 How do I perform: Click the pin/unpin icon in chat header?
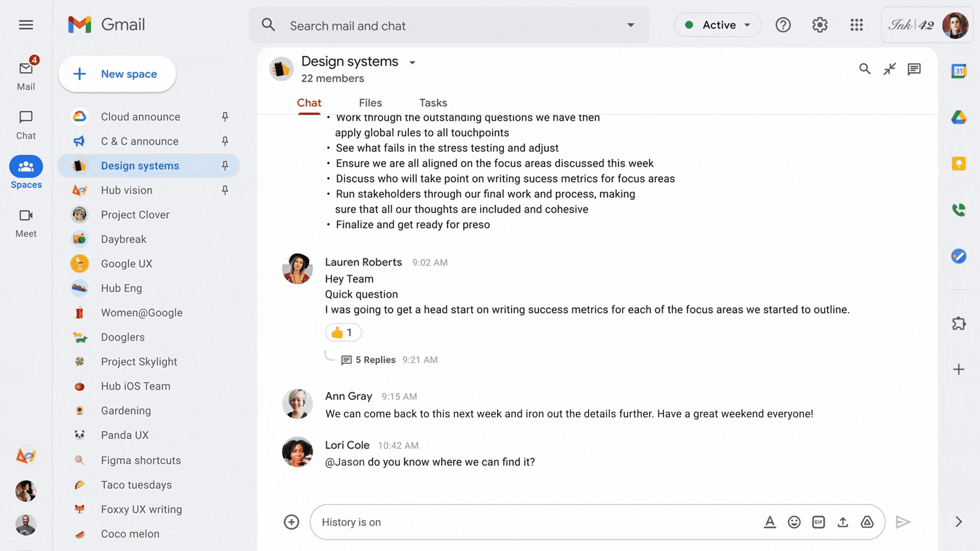890,69
